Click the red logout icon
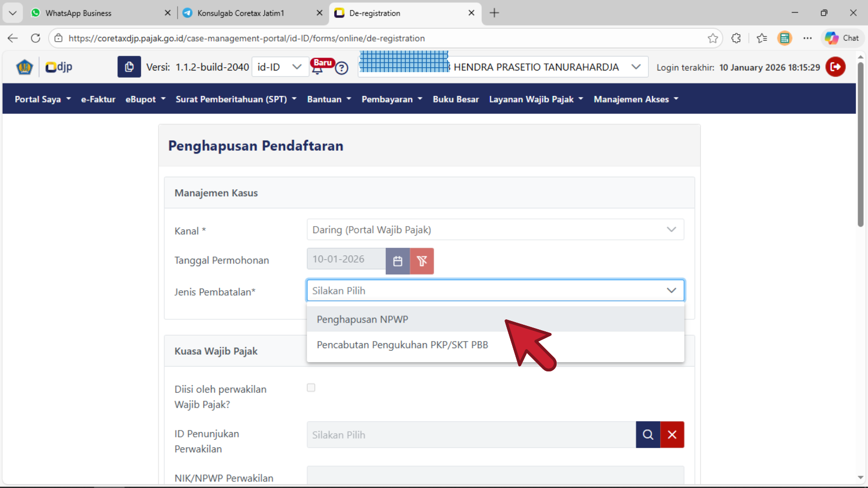The height and width of the screenshot is (488, 868). point(835,67)
